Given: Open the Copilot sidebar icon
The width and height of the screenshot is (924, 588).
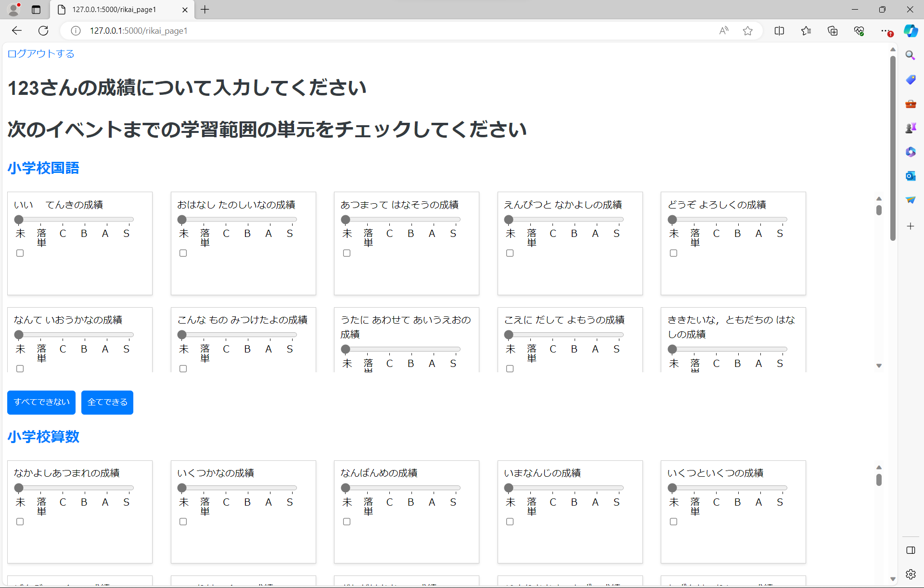Looking at the screenshot, I should pos(911,31).
